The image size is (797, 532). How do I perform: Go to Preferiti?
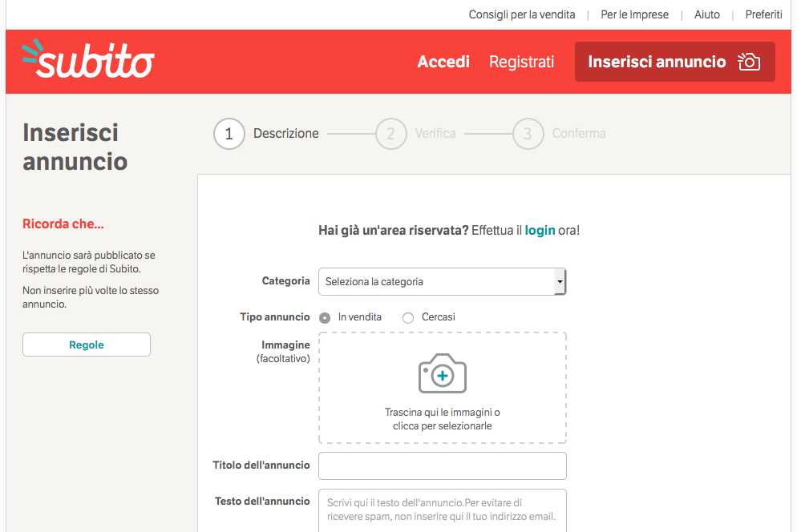763,14
